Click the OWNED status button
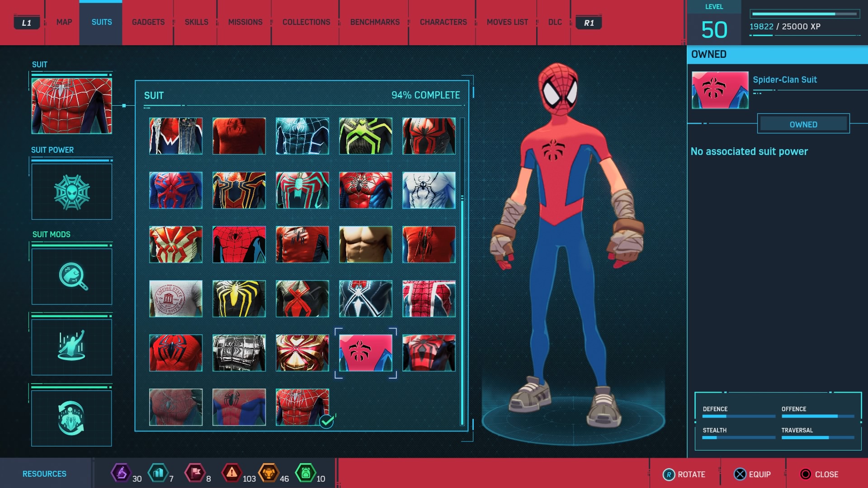 (x=803, y=124)
